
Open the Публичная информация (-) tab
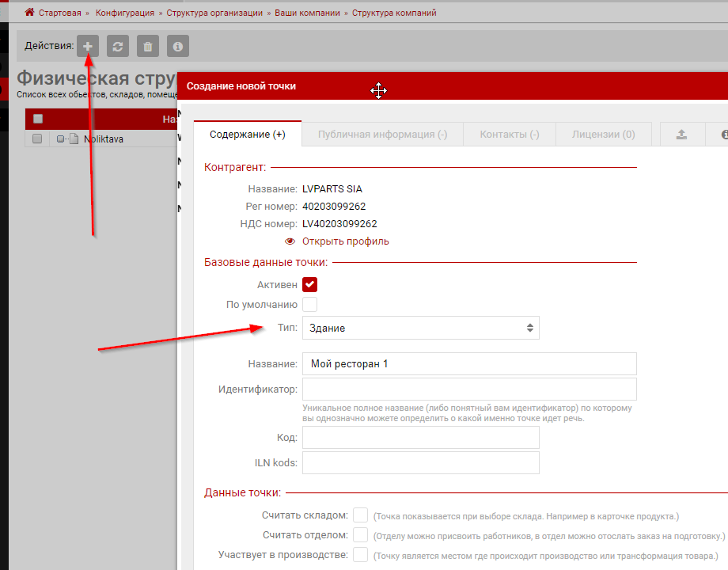[x=382, y=135]
